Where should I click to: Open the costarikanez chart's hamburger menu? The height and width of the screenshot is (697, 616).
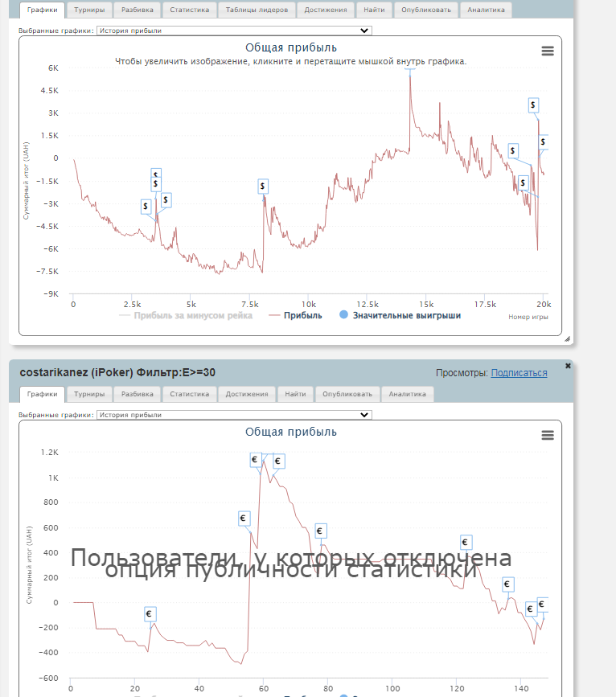point(548,435)
